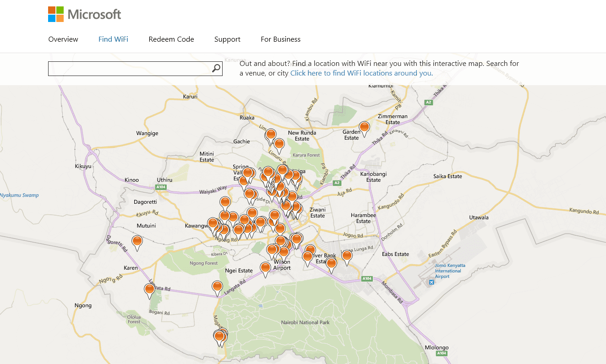Screen dimensions: 606x364
Task: Open the Find WiFi tab
Action: pyautogui.click(x=113, y=39)
